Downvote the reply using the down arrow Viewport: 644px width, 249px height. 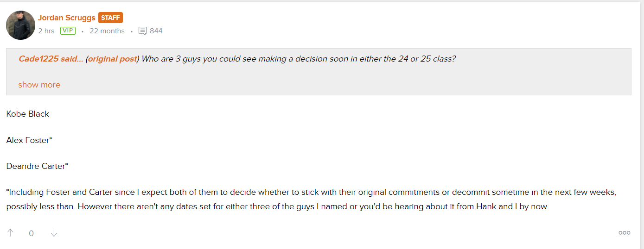tap(54, 233)
